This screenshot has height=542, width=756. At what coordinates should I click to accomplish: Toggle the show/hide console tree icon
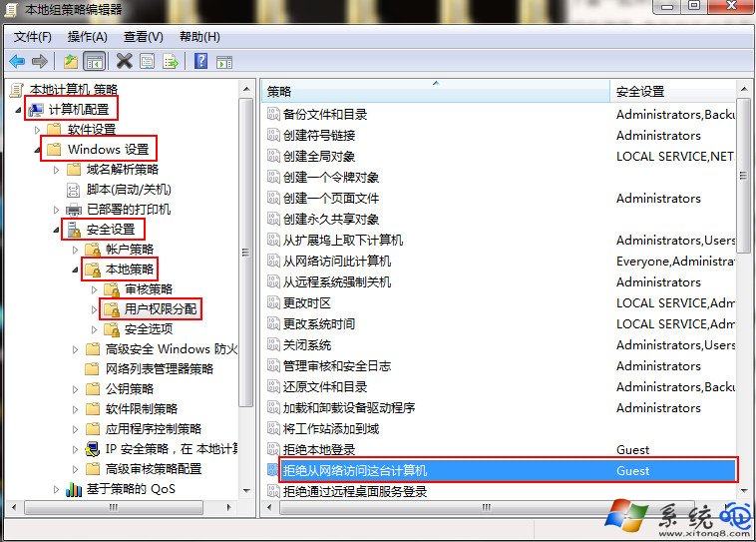point(95,61)
